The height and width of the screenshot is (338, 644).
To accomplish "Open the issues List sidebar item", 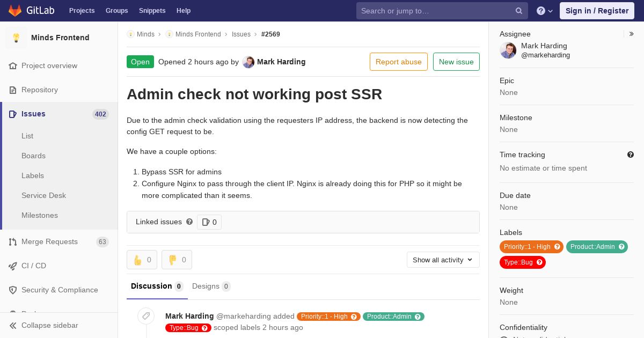I will coord(27,136).
